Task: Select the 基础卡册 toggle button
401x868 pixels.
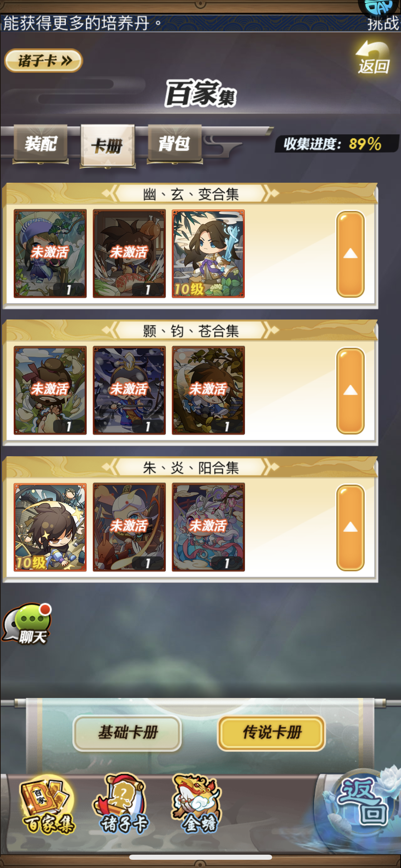Action: pyautogui.click(x=127, y=733)
